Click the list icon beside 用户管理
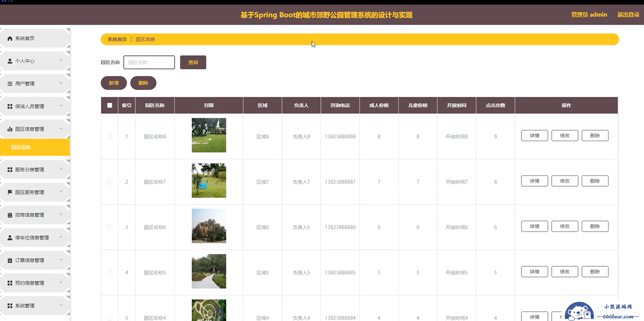The image size is (644, 321). tap(10, 84)
